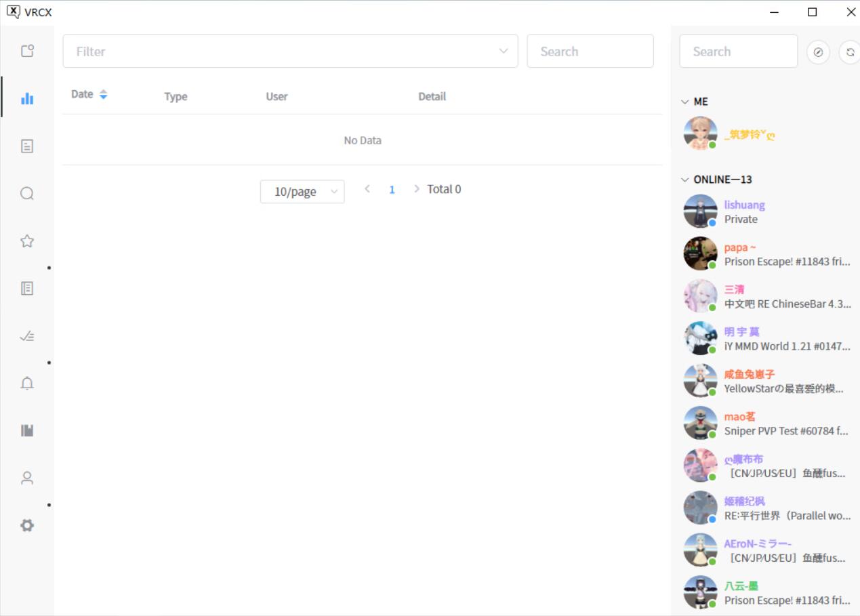The height and width of the screenshot is (616, 860).
Task: Select friend name mao茗
Action: [x=740, y=417]
